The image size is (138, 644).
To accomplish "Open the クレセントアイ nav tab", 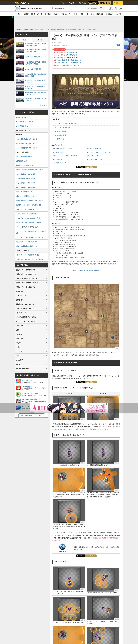I will [x=66, y=14].
